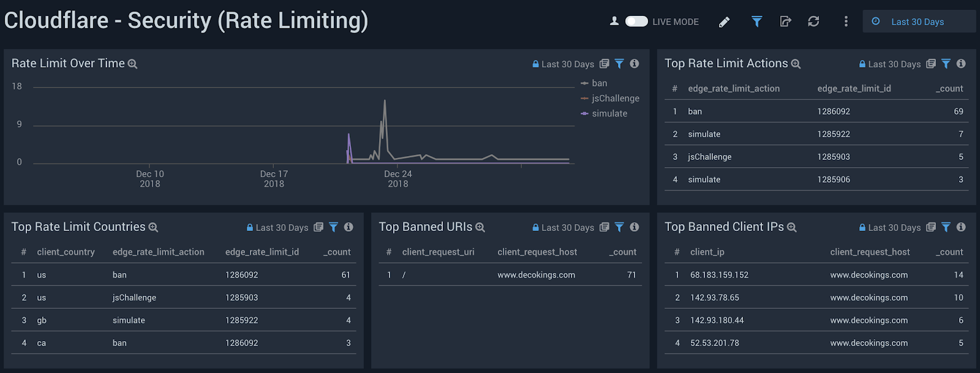Click panel time range on Top Rate Limit Countries
This screenshot has width=980, height=373.
281,228
